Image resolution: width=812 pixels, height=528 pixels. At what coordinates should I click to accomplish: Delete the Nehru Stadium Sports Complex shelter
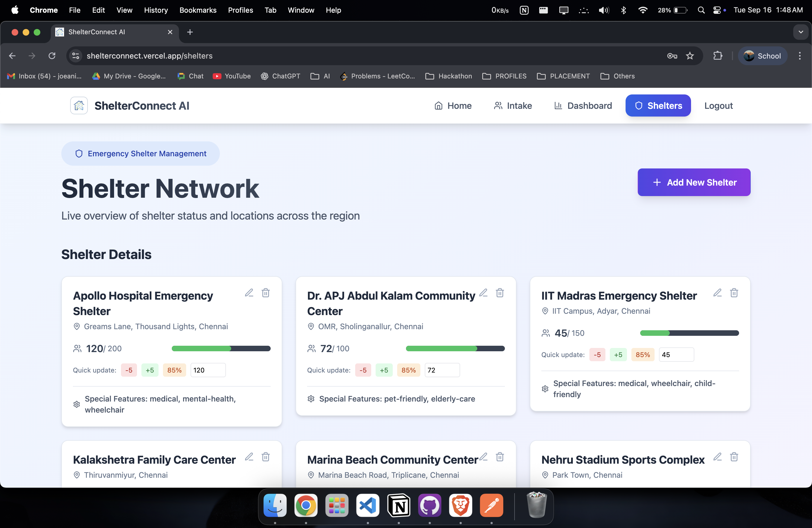click(734, 457)
